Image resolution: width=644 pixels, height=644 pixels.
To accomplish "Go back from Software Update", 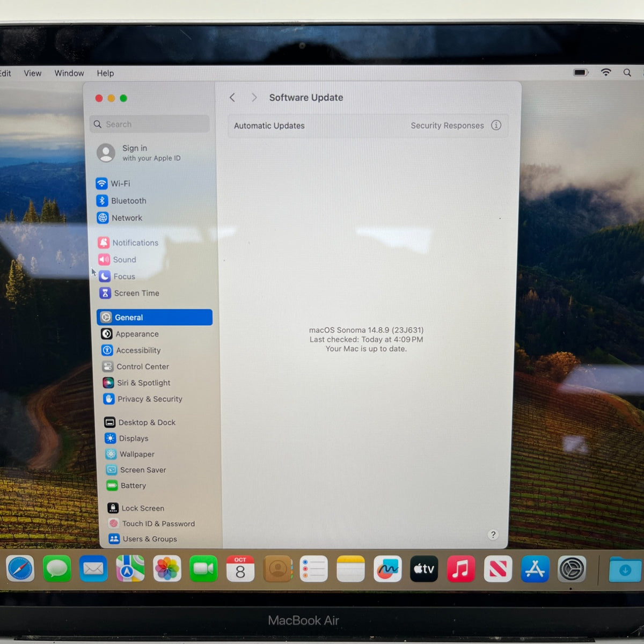I will (232, 97).
